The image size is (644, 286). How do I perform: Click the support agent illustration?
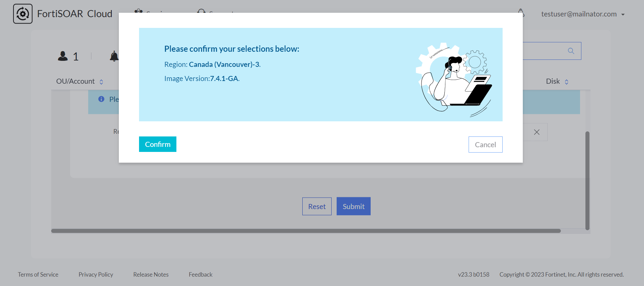(454, 80)
